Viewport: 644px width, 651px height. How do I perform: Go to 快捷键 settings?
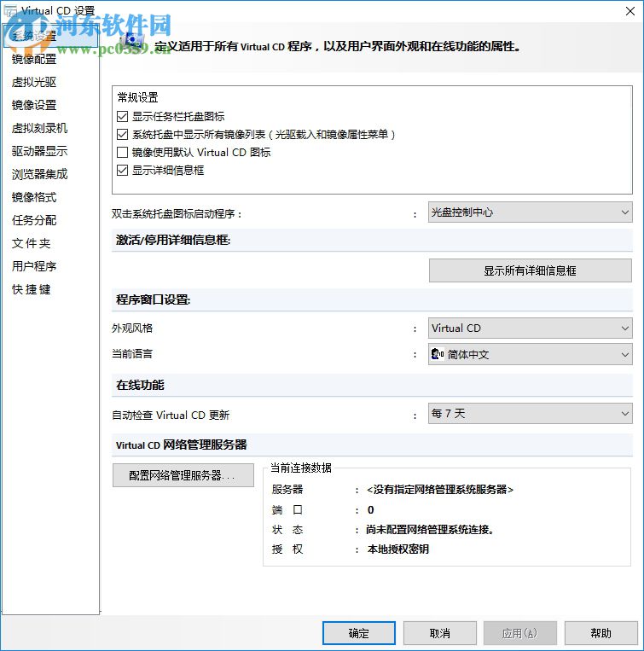click(31, 289)
